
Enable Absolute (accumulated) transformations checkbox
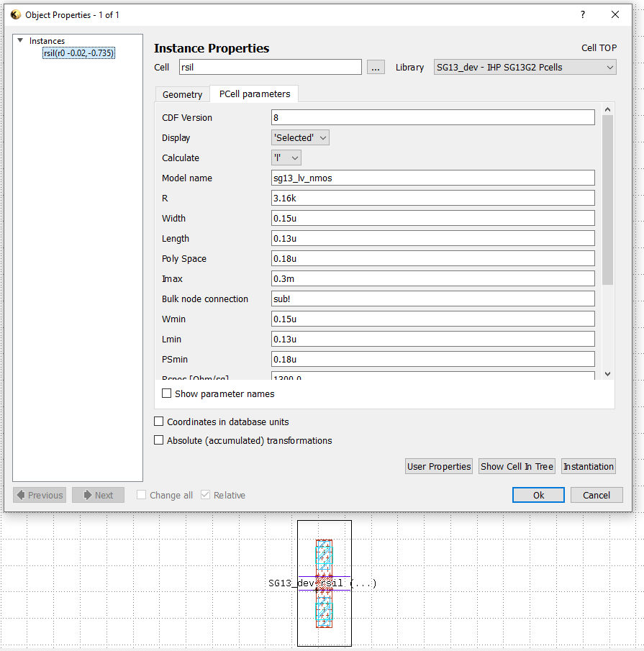click(x=158, y=440)
